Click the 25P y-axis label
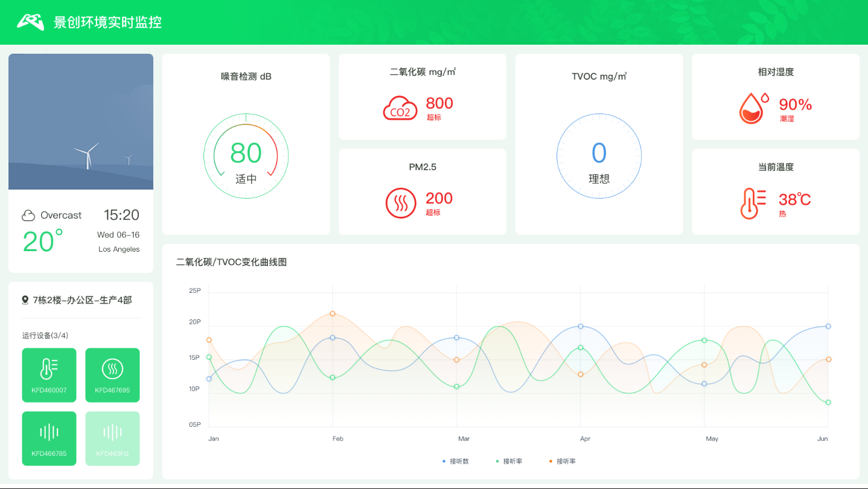This screenshot has height=489, width=868. [x=194, y=290]
